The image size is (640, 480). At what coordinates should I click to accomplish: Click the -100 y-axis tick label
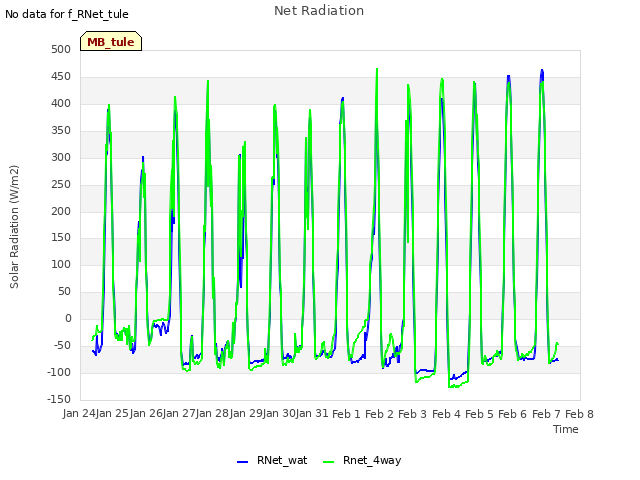(x=59, y=373)
